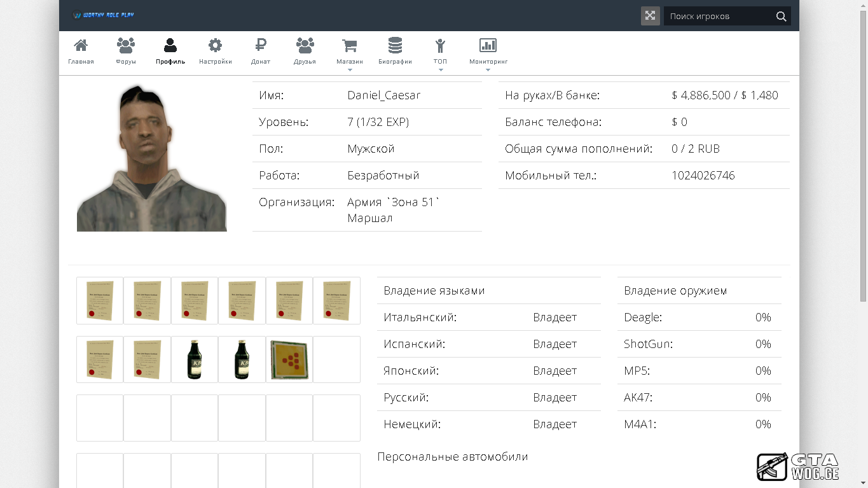Expand the ТОП dropdown arrow
The image size is (868, 488).
click(440, 70)
